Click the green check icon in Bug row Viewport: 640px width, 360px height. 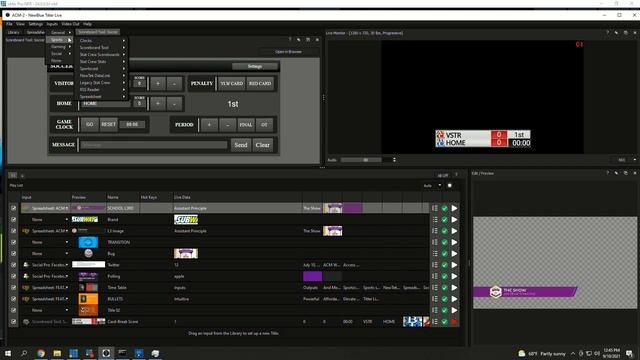(x=444, y=253)
